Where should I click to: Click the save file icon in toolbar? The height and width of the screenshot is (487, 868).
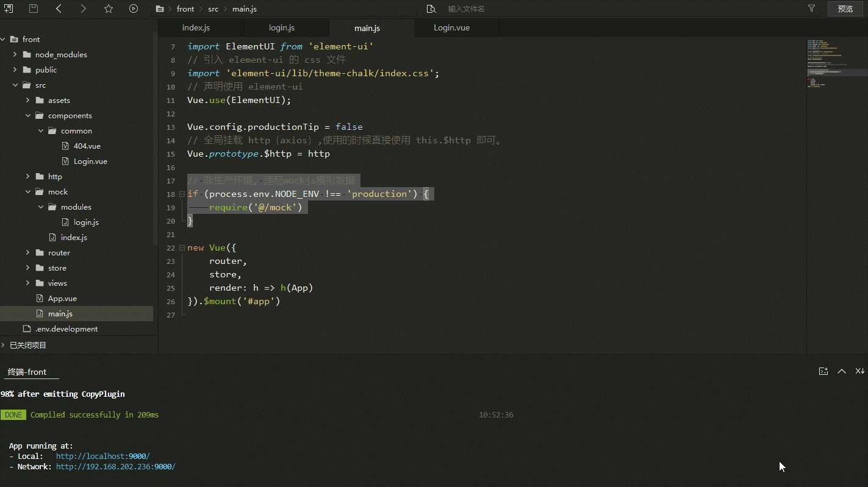point(34,9)
